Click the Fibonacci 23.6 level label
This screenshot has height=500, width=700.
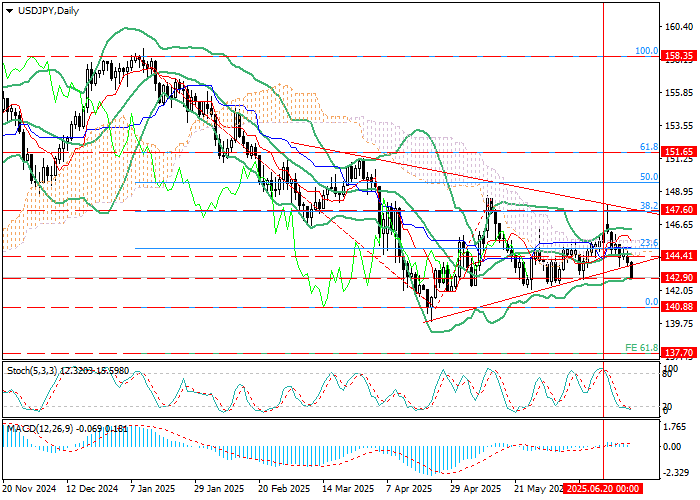[x=649, y=243]
